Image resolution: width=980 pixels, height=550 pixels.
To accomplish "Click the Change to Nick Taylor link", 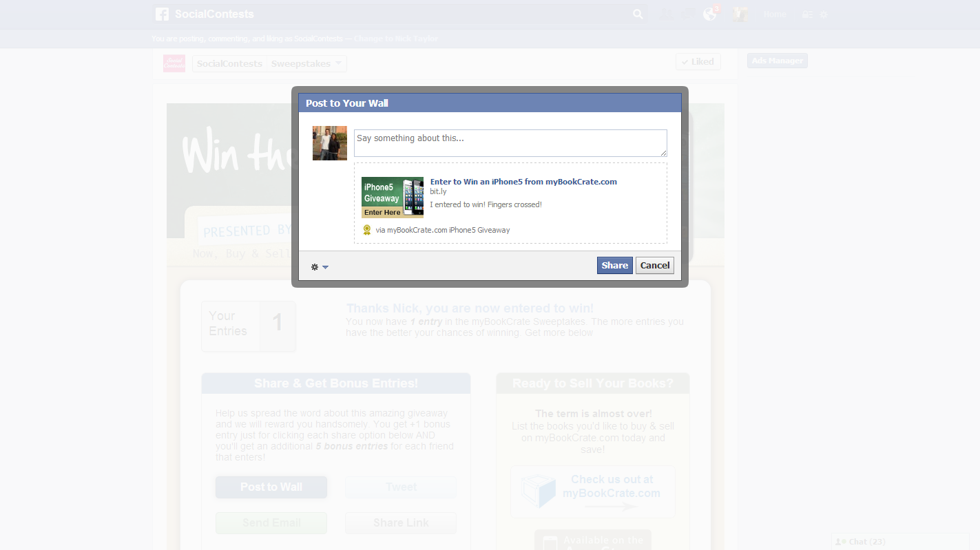I will [x=396, y=39].
